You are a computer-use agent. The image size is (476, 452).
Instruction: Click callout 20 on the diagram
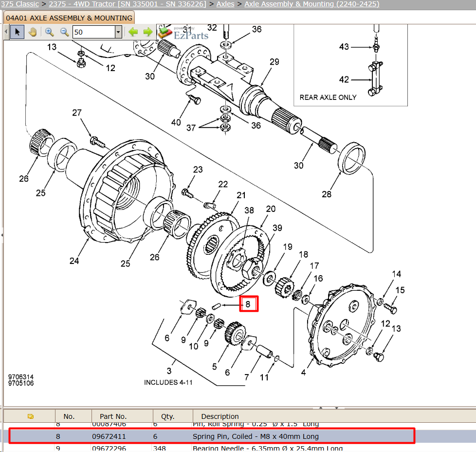[x=271, y=208]
